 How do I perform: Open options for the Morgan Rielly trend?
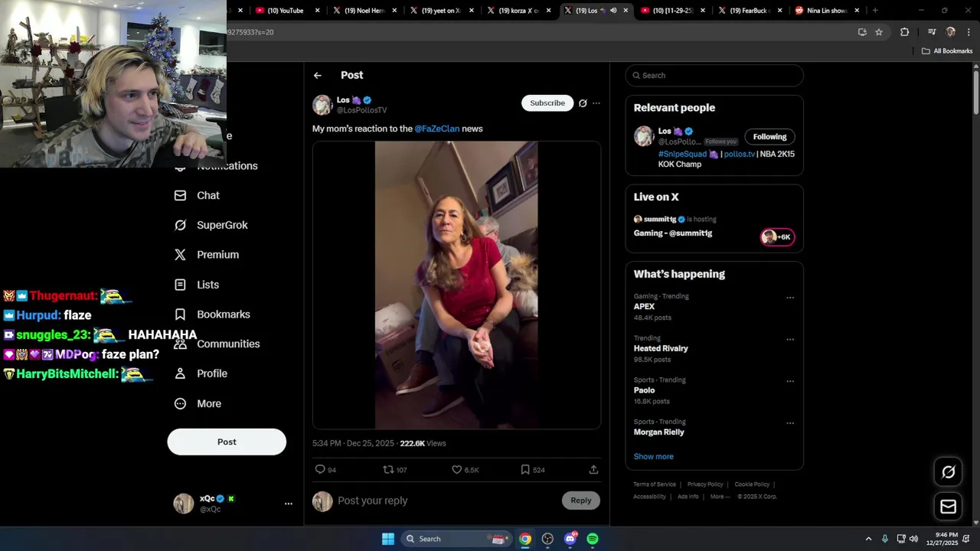click(790, 422)
